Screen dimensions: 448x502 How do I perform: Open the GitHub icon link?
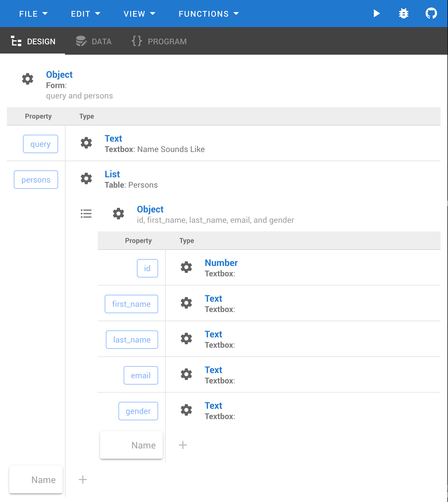click(x=431, y=14)
